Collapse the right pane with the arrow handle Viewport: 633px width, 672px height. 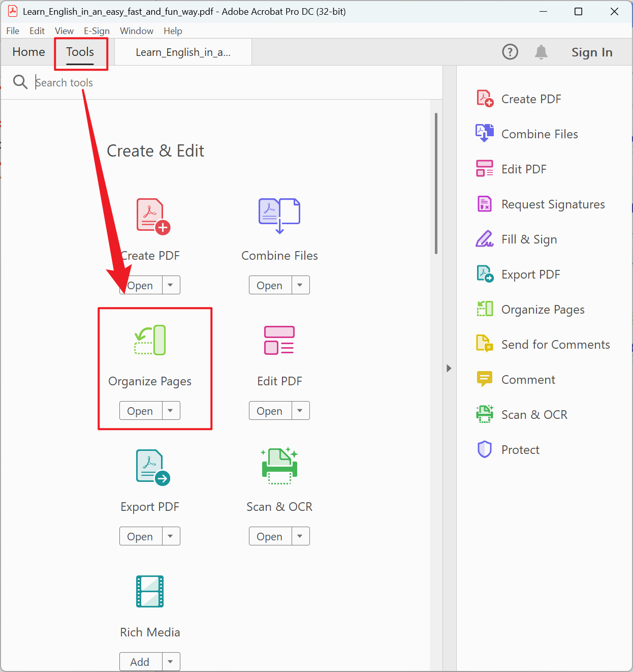449,368
